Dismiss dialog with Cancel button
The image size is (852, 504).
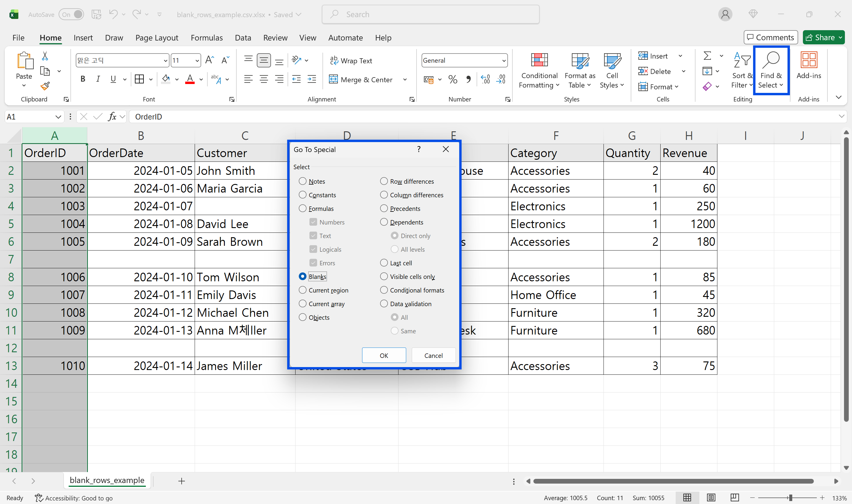(433, 355)
